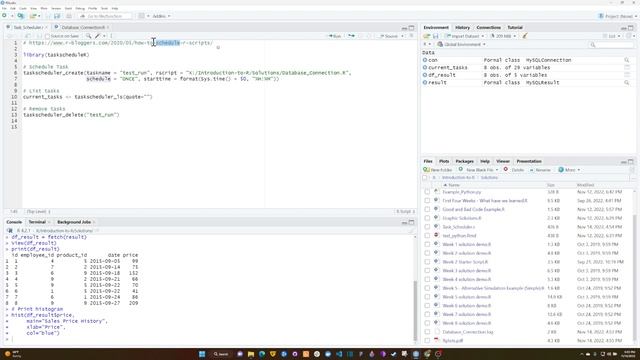Click the Solutions breadcrumb link in Files pane
The width and height of the screenshot is (640, 360).
[x=489, y=178]
